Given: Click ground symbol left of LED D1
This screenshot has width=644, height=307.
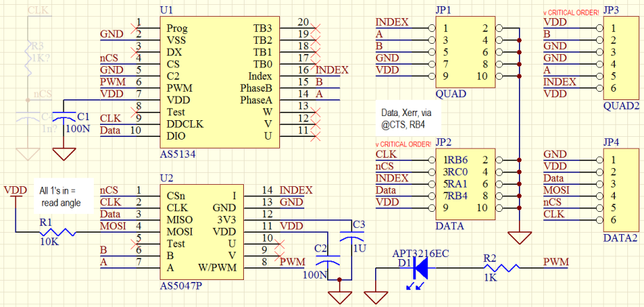Looking at the screenshot, I should 376,297.
